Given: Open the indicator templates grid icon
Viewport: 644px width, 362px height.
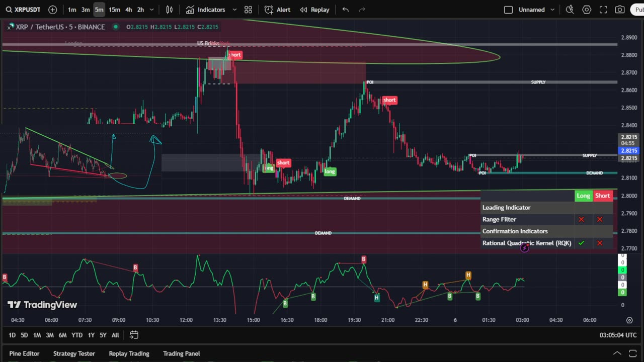Looking at the screenshot, I should tap(248, 10).
